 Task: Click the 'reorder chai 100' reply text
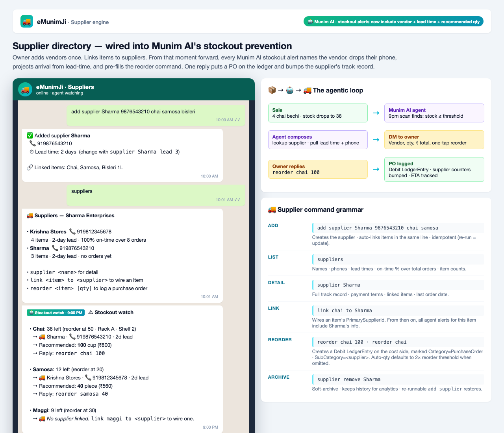point(80,353)
